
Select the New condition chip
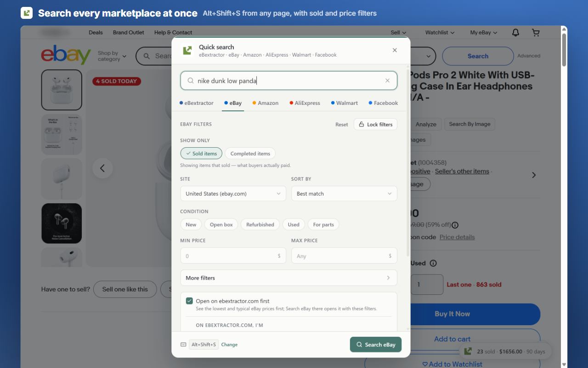tap(191, 224)
